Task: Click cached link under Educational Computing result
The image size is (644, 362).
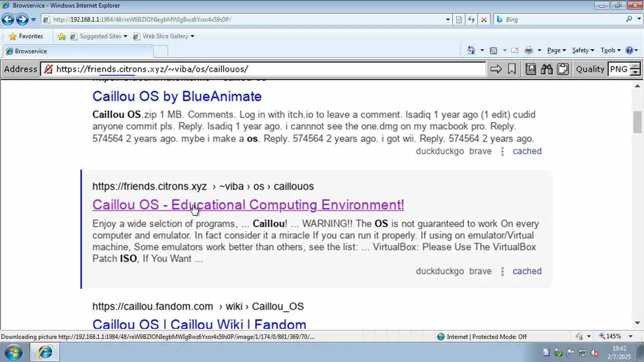Action: (527, 271)
